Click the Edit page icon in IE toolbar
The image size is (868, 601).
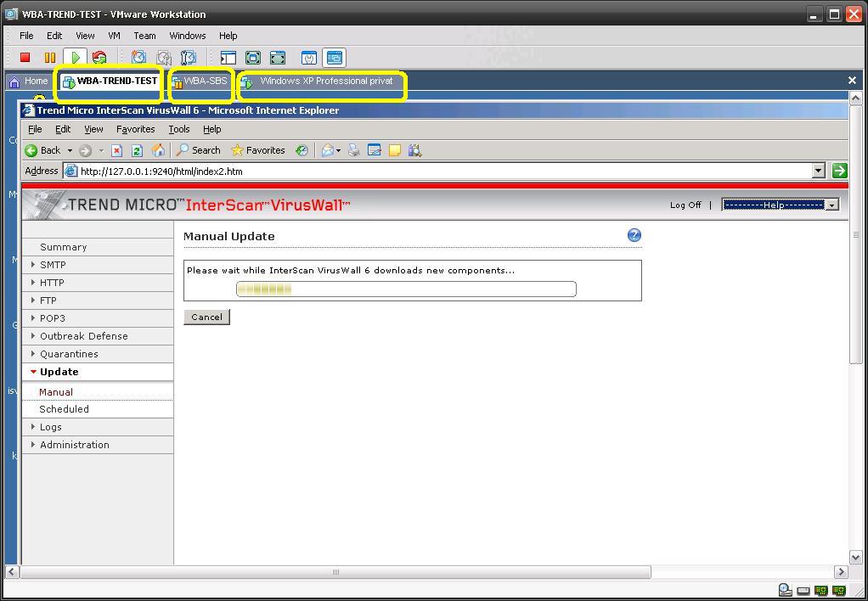click(375, 150)
